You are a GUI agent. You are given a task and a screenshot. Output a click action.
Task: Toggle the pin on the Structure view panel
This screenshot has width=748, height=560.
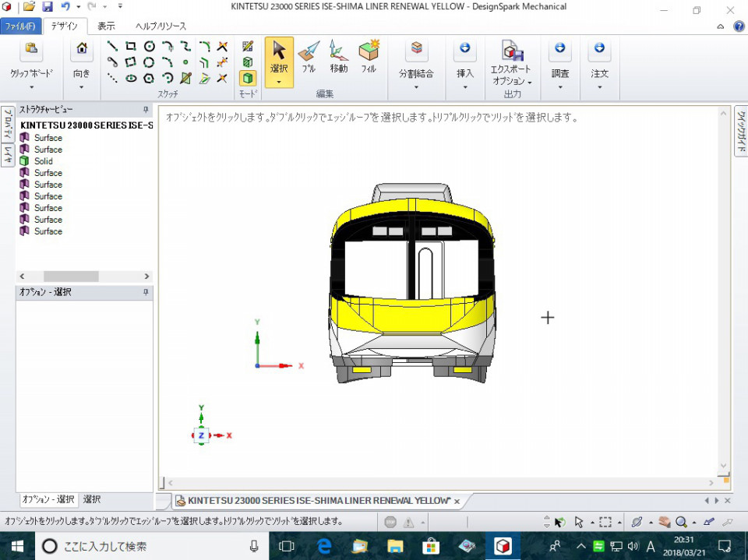[146, 110]
